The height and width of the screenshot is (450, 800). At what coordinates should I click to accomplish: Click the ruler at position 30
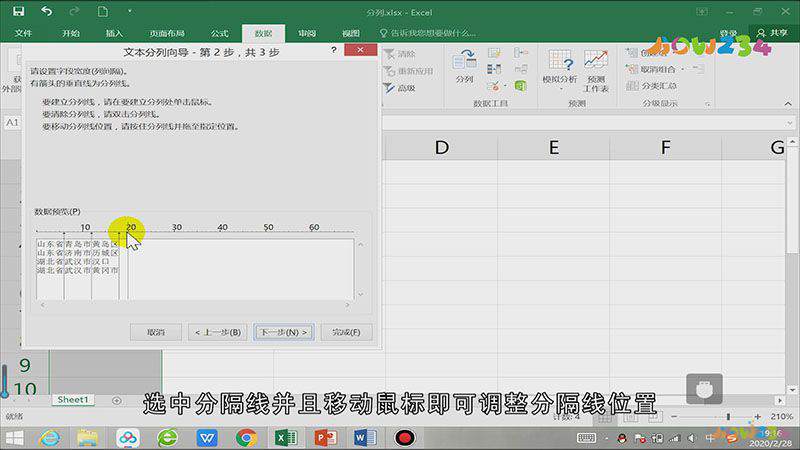coord(177,227)
